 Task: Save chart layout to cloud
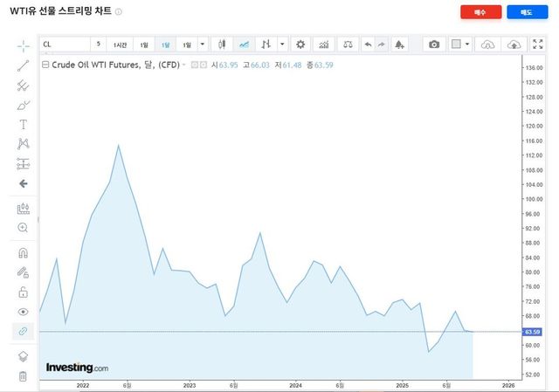pos(514,45)
